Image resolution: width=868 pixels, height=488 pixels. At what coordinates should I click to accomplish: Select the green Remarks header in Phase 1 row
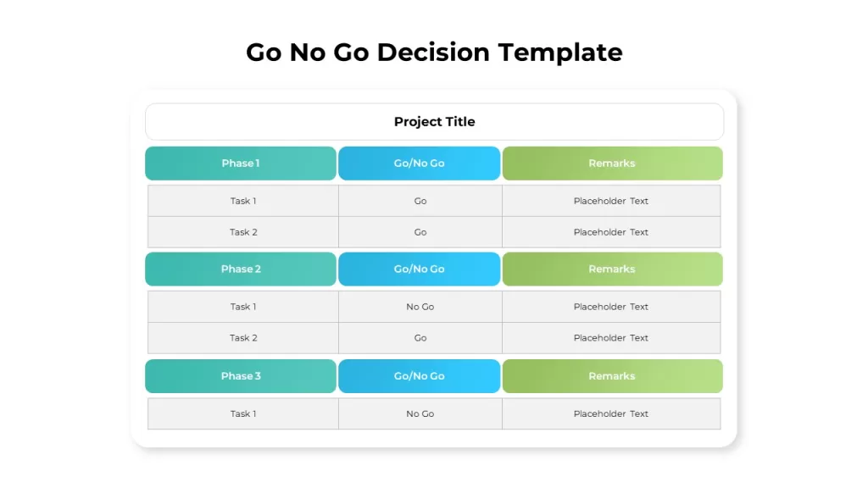tap(612, 164)
